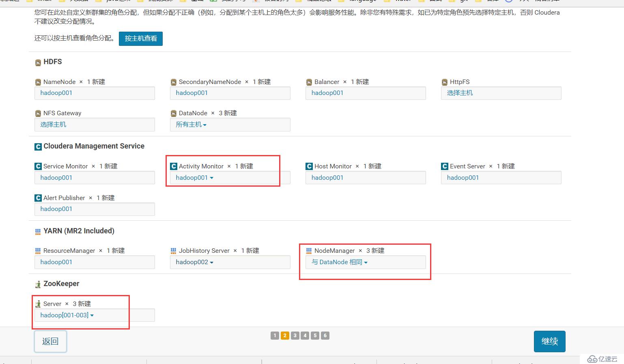The image size is (624, 364).
Task: Open Activity Monitor hadoop001 host dropdown
Action: tap(194, 178)
